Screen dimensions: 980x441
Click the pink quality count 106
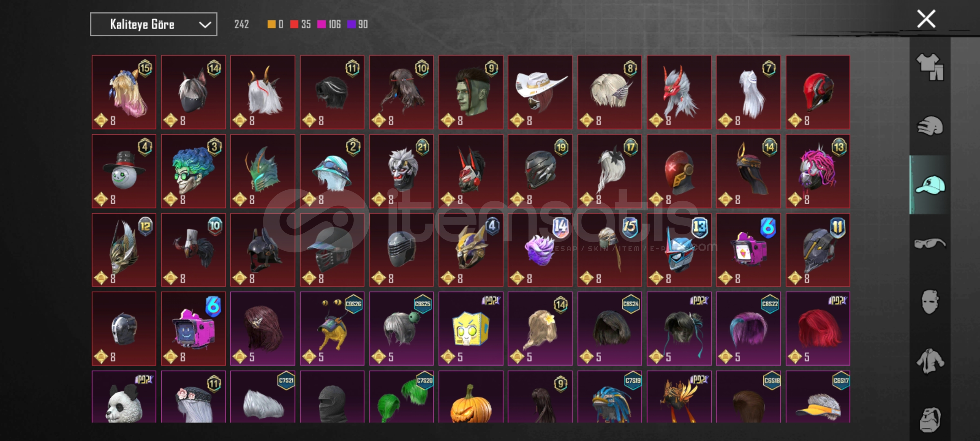tap(329, 24)
